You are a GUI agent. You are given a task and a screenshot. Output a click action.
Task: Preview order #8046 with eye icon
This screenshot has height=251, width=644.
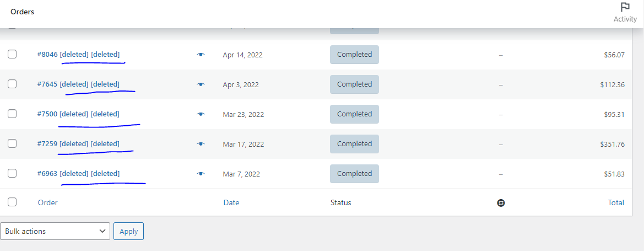tap(201, 55)
